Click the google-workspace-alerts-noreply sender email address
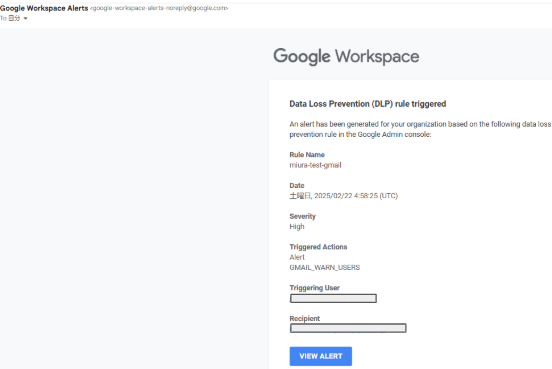 click(159, 8)
